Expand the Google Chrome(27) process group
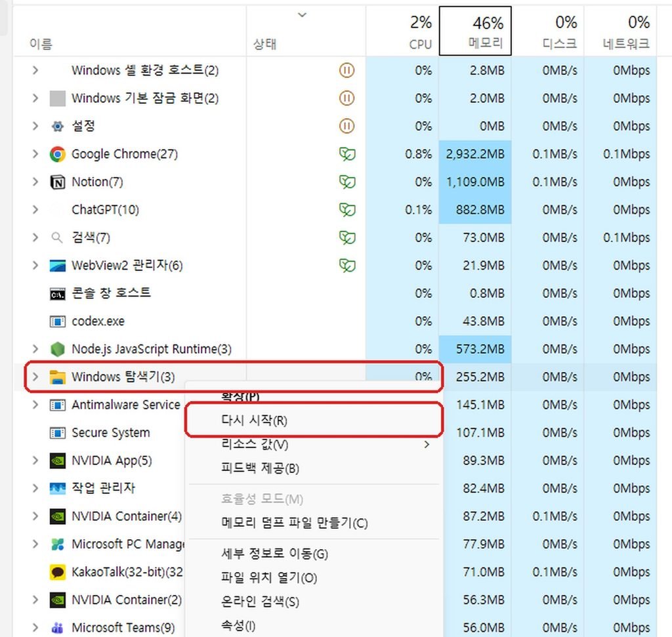This screenshot has height=637, width=672. click(35, 154)
